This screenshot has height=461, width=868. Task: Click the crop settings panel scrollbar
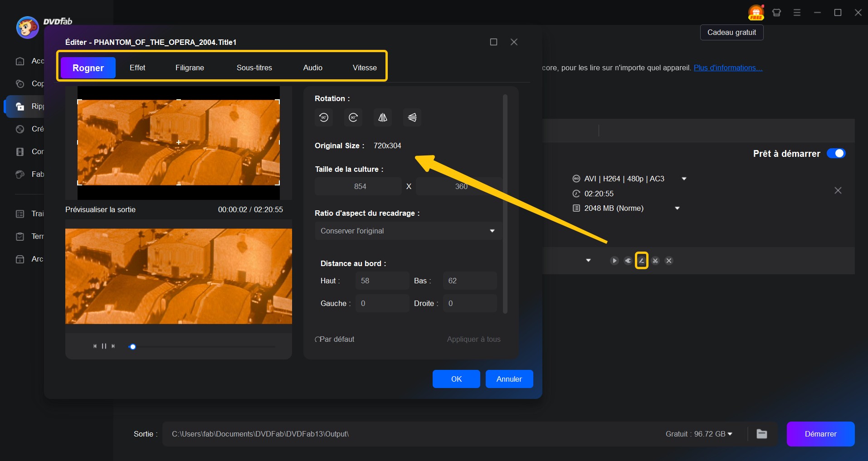[x=505, y=204]
